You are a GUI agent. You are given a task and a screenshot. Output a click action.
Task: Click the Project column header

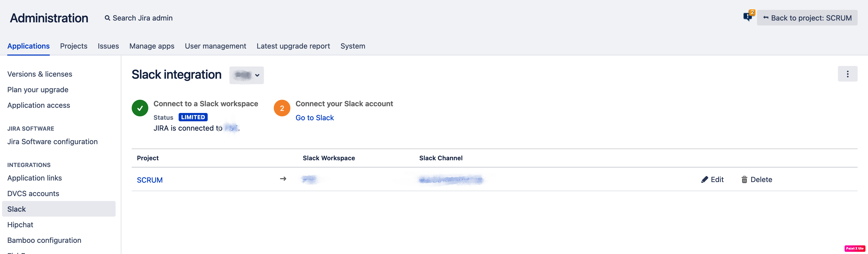point(148,158)
